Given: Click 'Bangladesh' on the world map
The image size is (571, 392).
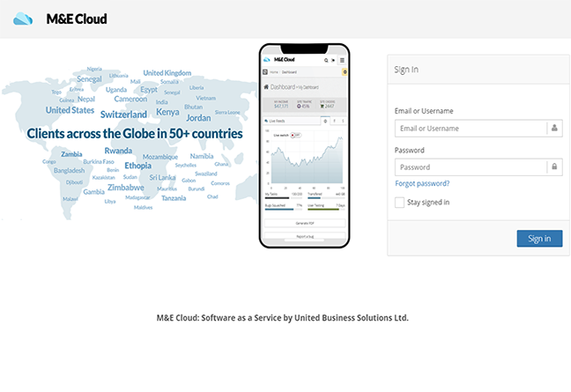Looking at the screenshot, I should point(70,170).
